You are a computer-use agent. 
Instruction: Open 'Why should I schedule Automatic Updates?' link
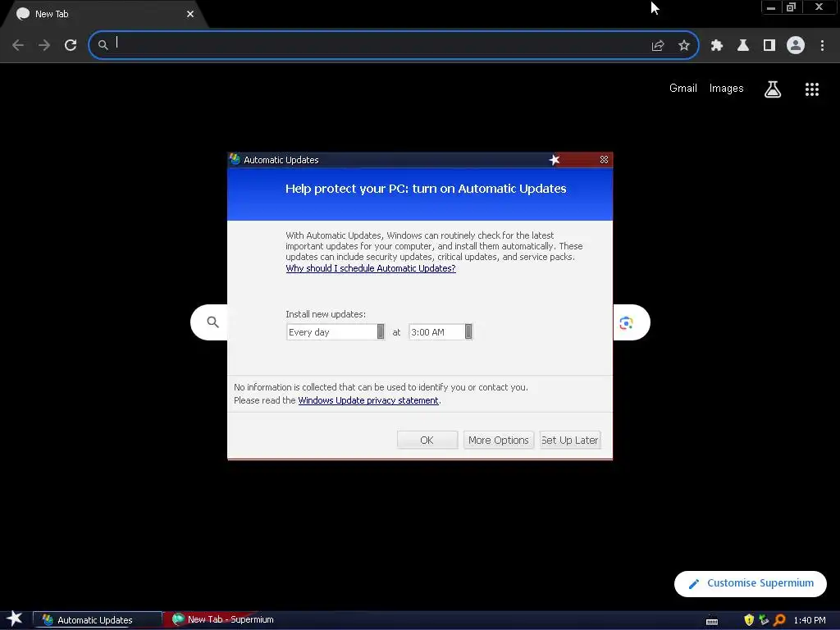(371, 268)
